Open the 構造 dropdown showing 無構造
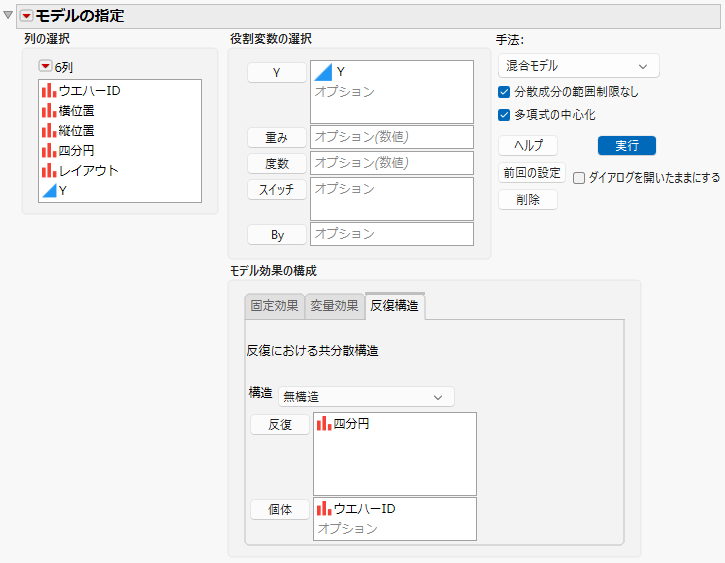Screen dimensions: 725x563 click(366, 397)
